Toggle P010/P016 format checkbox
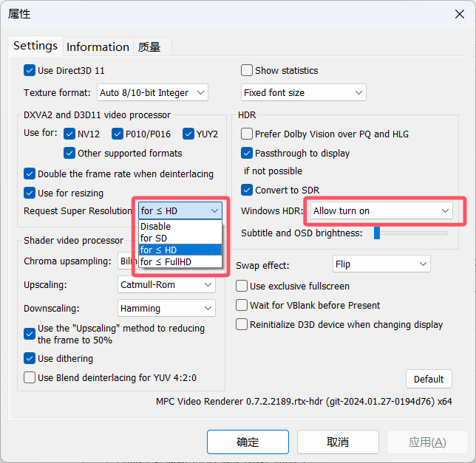 click(118, 134)
